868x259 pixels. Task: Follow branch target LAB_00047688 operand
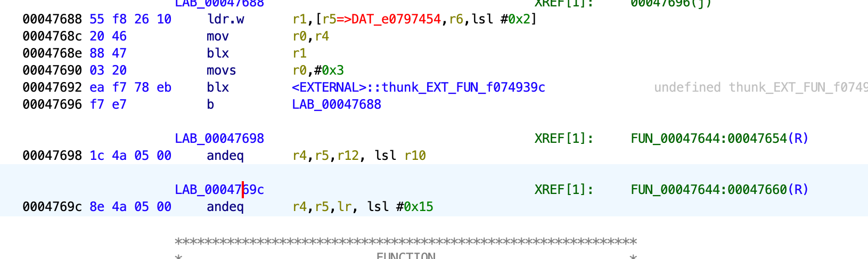click(337, 104)
